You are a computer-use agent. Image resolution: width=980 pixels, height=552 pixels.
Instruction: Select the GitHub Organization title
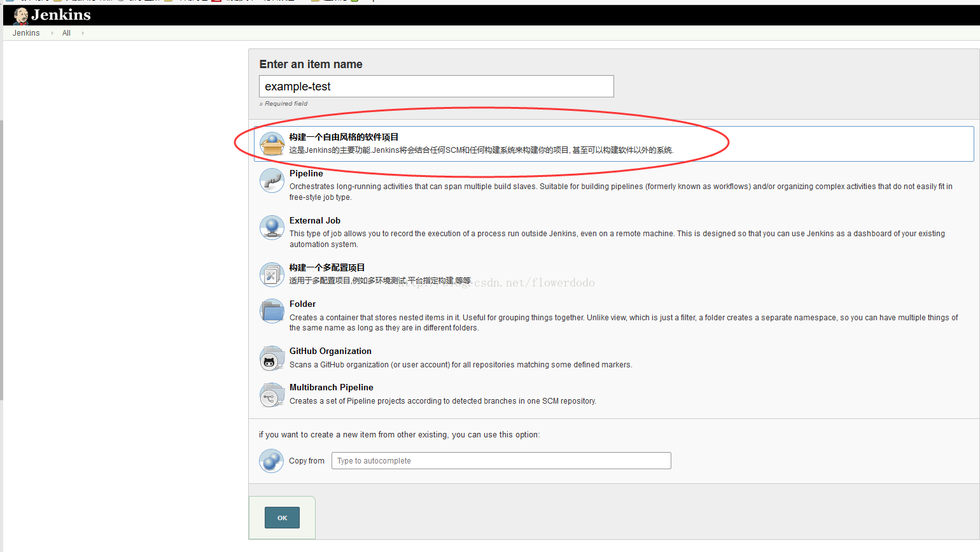[330, 351]
